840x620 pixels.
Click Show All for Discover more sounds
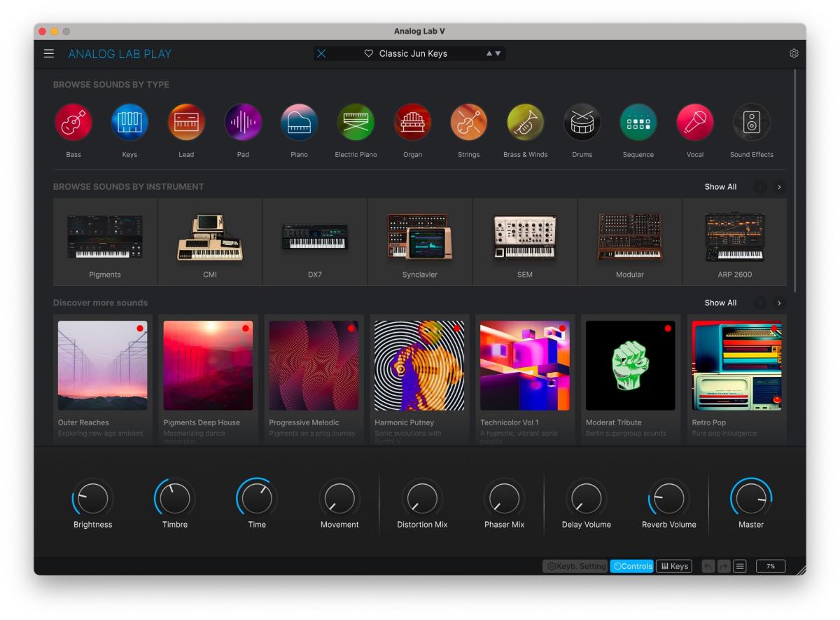point(720,303)
